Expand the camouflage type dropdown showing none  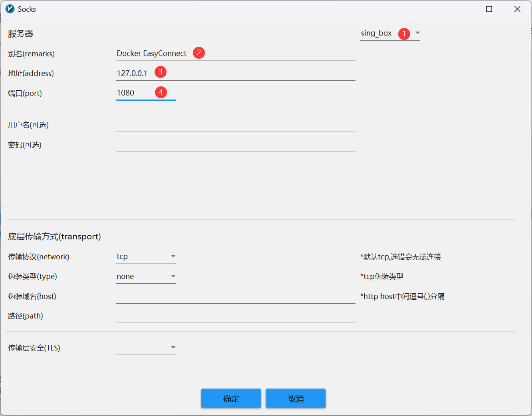(146, 277)
